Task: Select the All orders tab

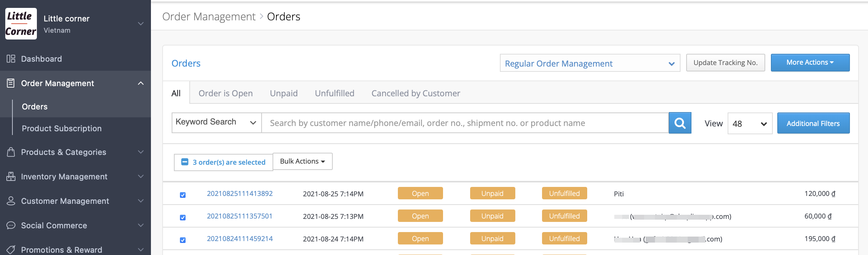Action: [176, 93]
